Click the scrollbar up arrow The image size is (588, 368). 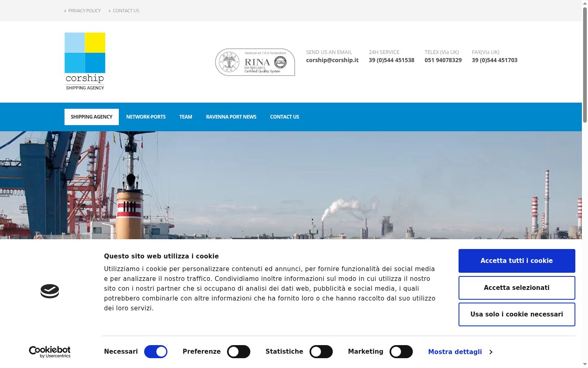click(x=585, y=3)
